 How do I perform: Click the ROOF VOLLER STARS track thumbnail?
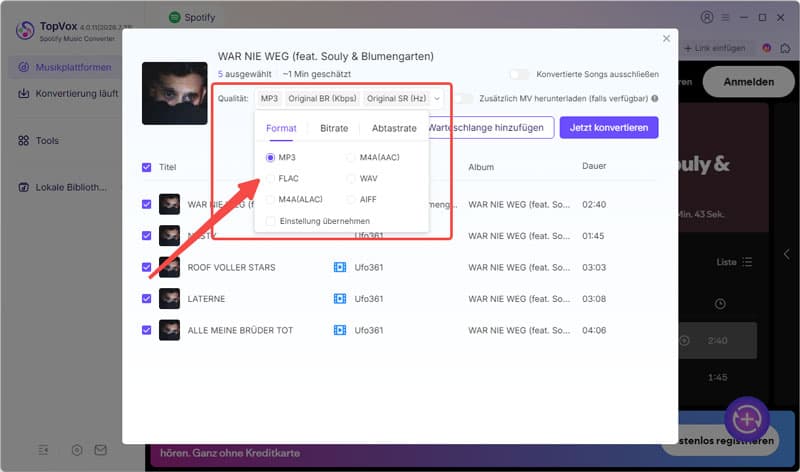[x=169, y=267]
